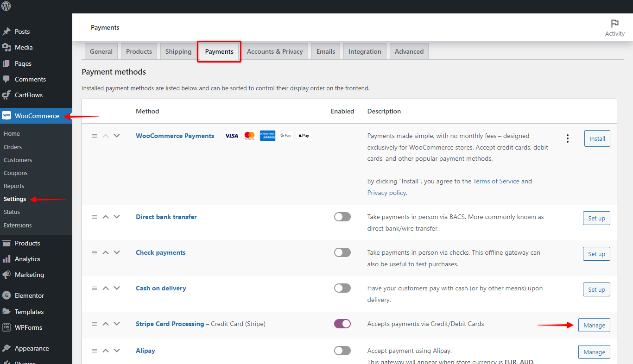Enable Check payments toggle
Viewport: 633px width, 364px height.
(x=342, y=252)
